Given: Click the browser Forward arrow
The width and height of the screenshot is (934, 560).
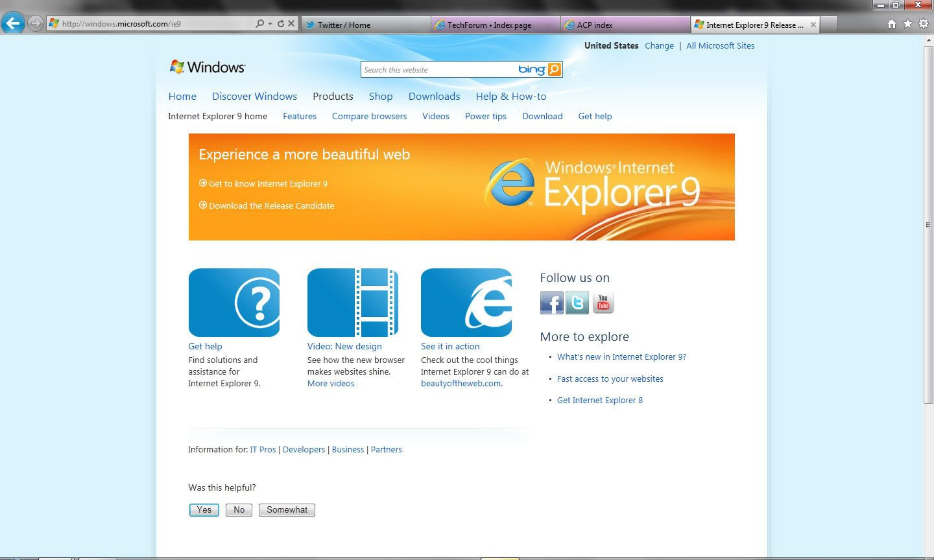Looking at the screenshot, I should pos(36,23).
